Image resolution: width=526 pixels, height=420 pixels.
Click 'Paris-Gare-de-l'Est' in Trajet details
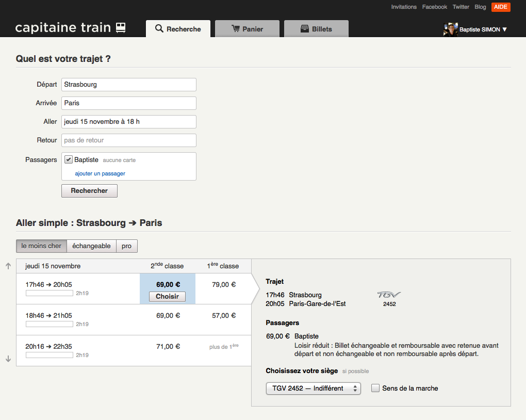[x=317, y=303]
